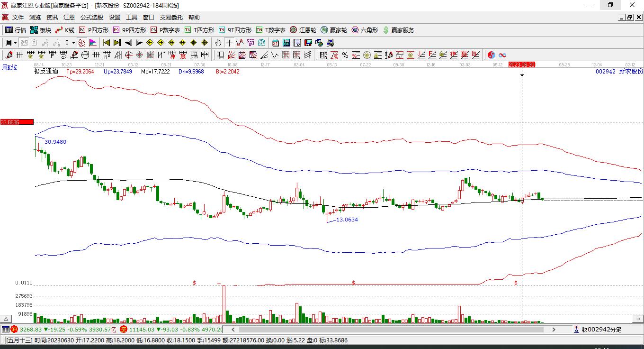Open the calculator tool
Screen dimensions: 644x349
(286, 43)
